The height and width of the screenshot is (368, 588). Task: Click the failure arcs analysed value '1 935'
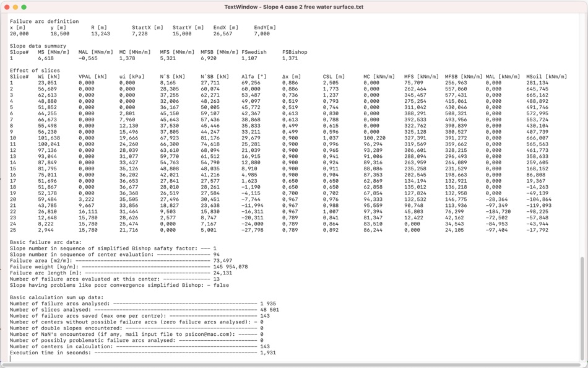tap(268, 304)
